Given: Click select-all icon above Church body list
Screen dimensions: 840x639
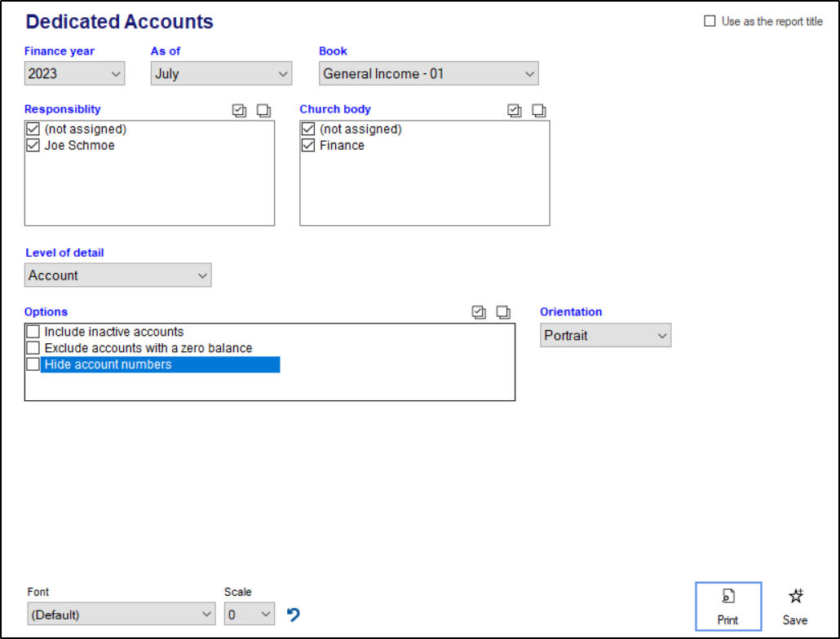Looking at the screenshot, I should click(514, 110).
